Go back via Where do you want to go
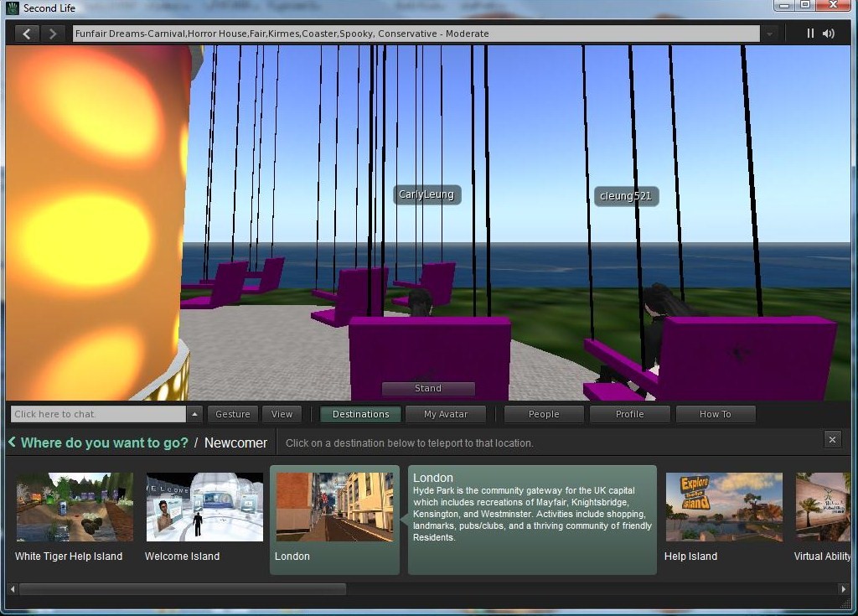858x616 pixels. pyautogui.click(x=104, y=443)
